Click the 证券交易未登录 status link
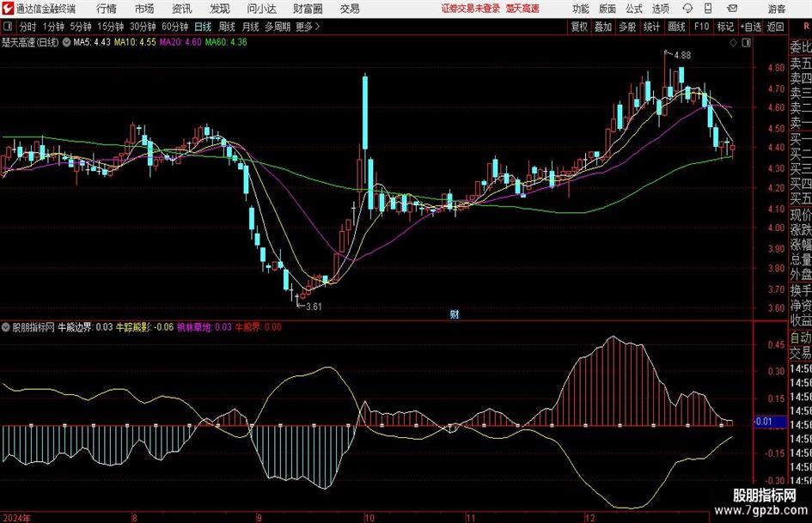Screen dimensions: 812x523 [471, 9]
